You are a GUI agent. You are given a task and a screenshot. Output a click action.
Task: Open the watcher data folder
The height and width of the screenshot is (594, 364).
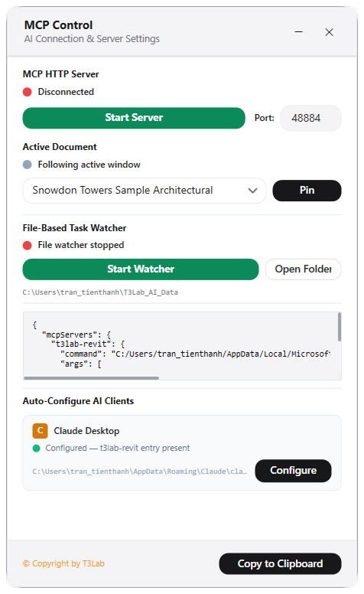coord(303,269)
